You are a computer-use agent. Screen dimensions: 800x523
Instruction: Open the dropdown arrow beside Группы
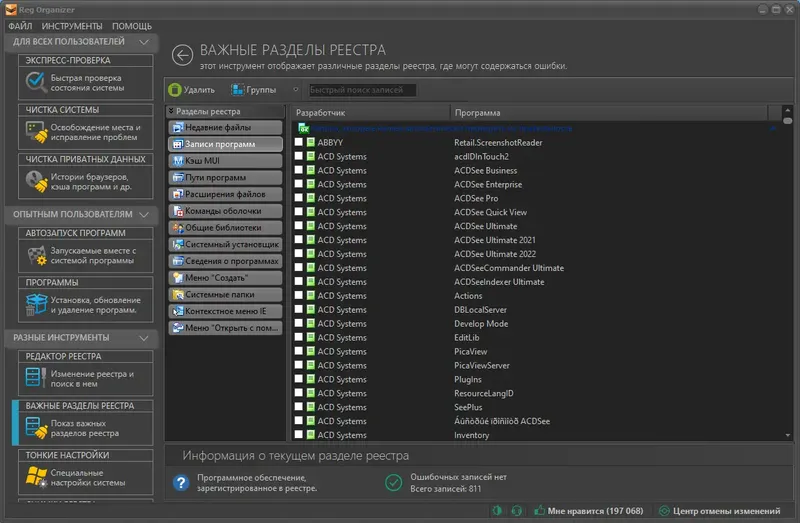click(295, 90)
